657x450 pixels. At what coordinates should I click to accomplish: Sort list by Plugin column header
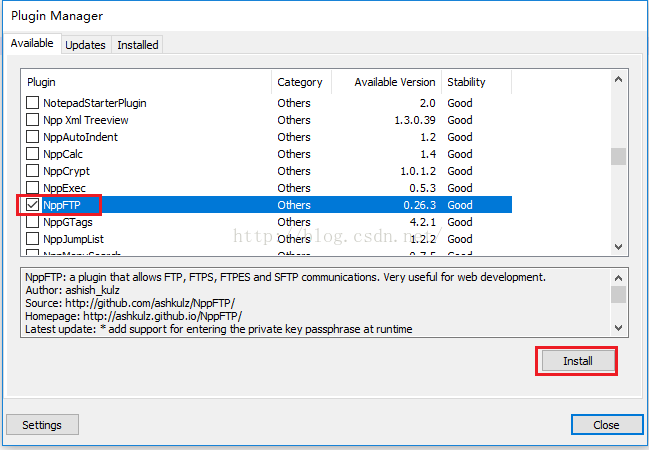146,82
